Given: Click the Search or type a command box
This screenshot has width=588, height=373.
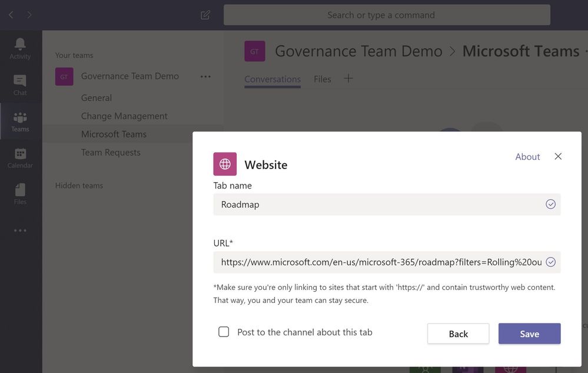Looking at the screenshot, I should (x=387, y=15).
